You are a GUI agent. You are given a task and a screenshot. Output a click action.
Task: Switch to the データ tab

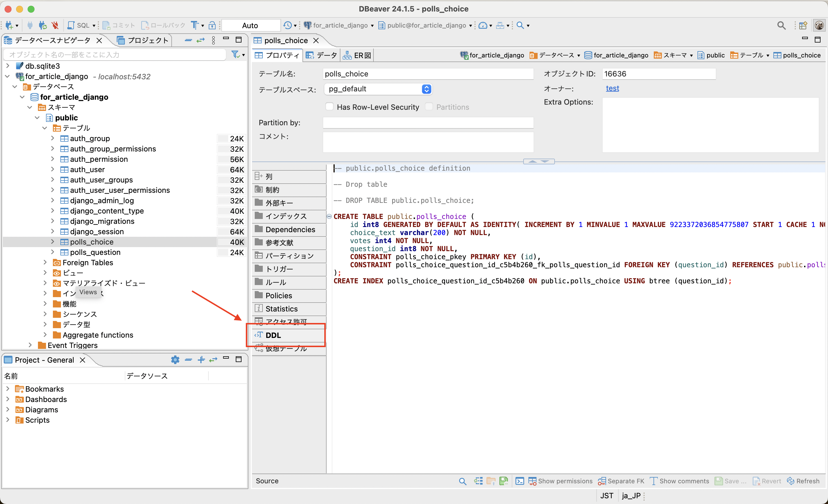(x=321, y=55)
